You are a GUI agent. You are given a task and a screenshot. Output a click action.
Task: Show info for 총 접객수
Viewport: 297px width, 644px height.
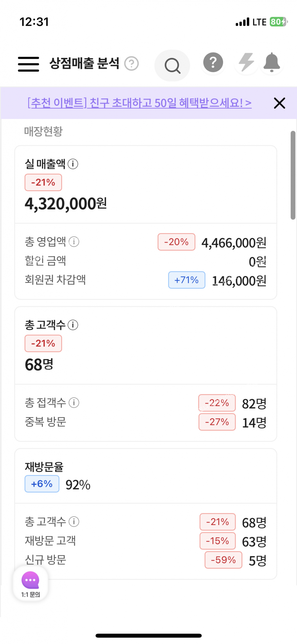pyautogui.click(x=74, y=403)
